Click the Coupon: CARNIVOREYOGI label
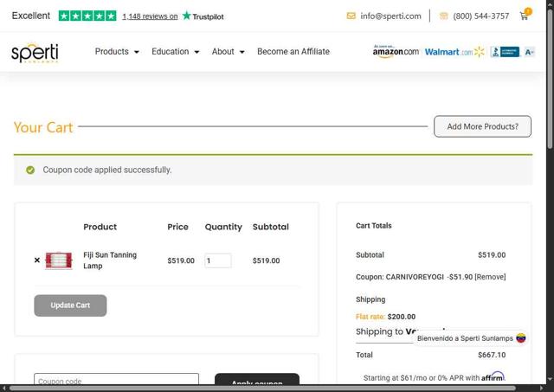554x392 pixels. click(x=400, y=277)
